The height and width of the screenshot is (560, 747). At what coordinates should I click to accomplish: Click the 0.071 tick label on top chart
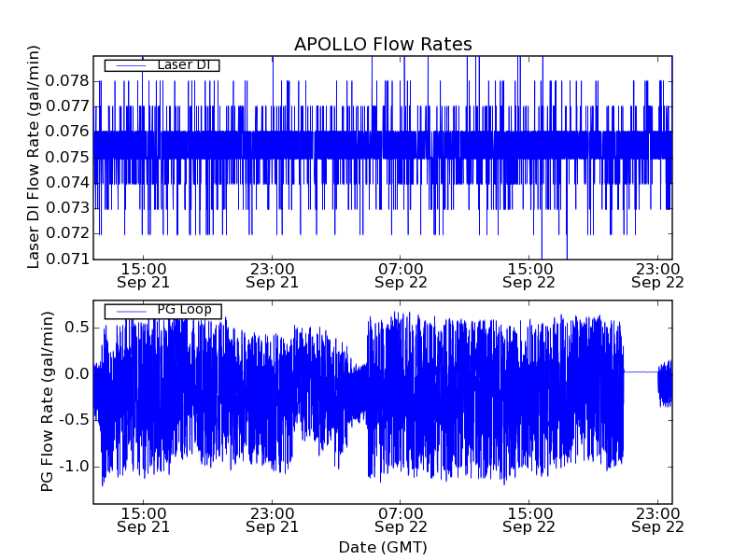(x=67, y=259)
